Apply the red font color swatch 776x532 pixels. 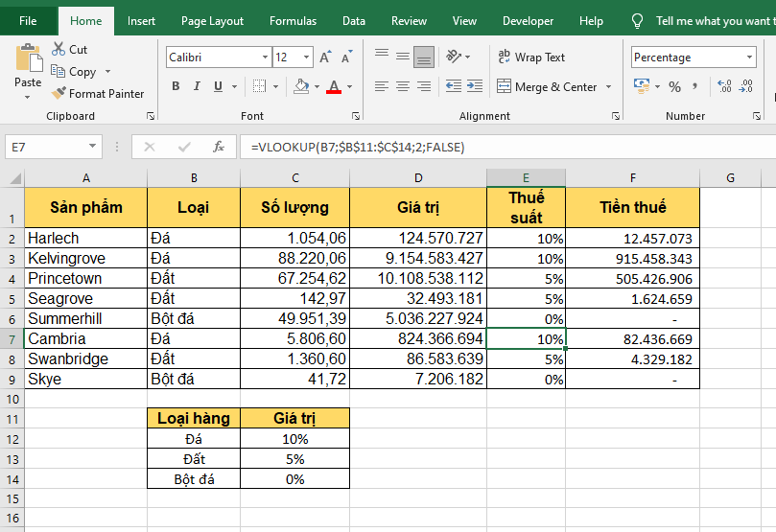(333, 87)
